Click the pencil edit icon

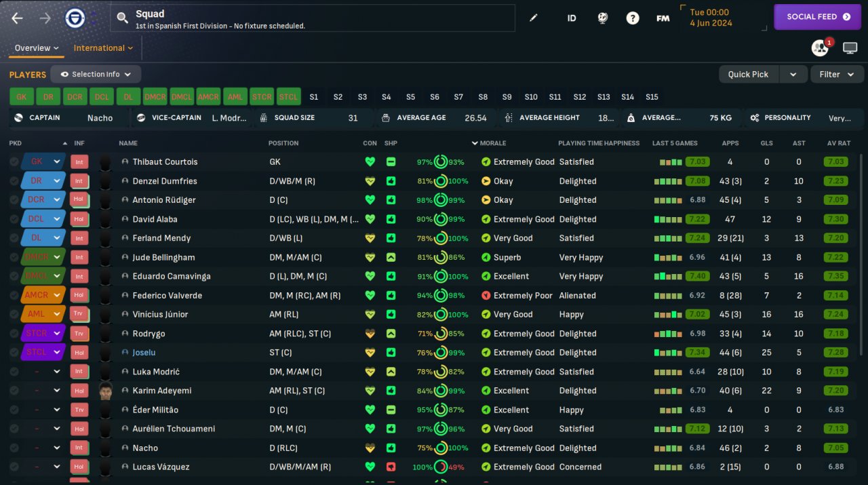coord(534,18)
